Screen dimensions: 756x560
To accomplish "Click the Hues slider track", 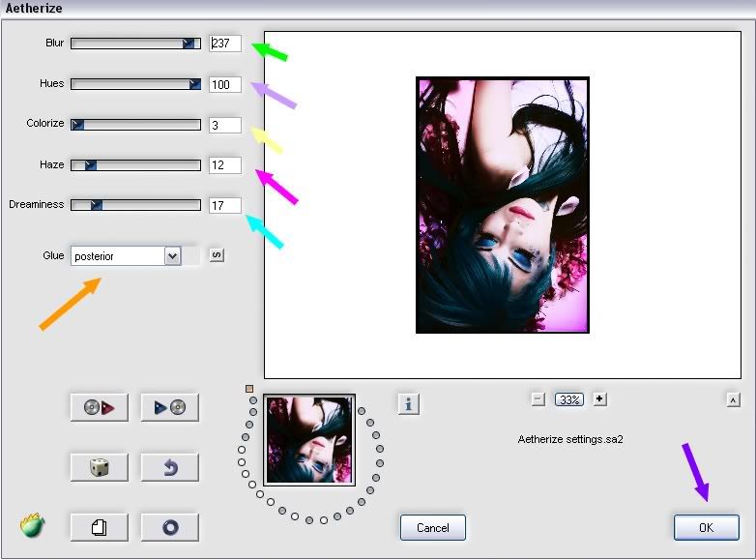I will pyautogui.click(x=135, y=84).
